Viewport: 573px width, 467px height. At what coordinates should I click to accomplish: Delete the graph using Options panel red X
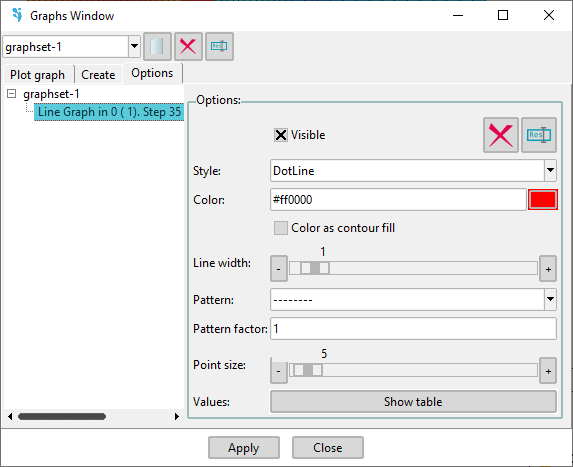pos(501,135)
